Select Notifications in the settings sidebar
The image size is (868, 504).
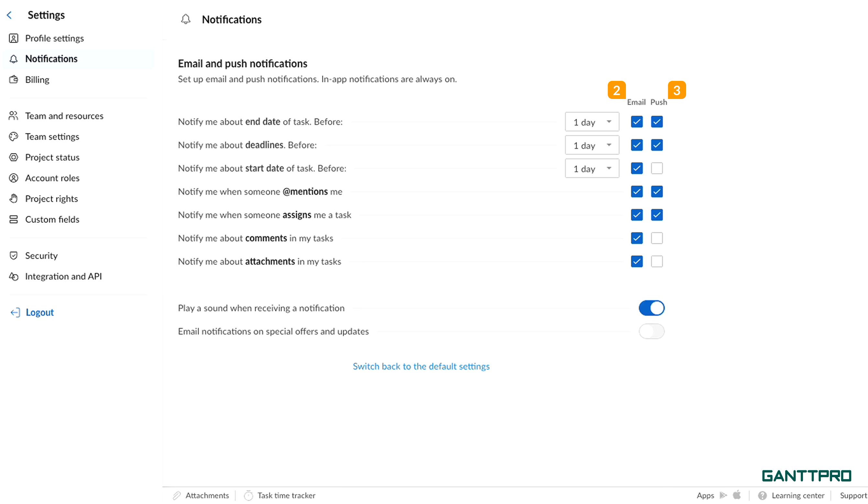click(51, 59)
